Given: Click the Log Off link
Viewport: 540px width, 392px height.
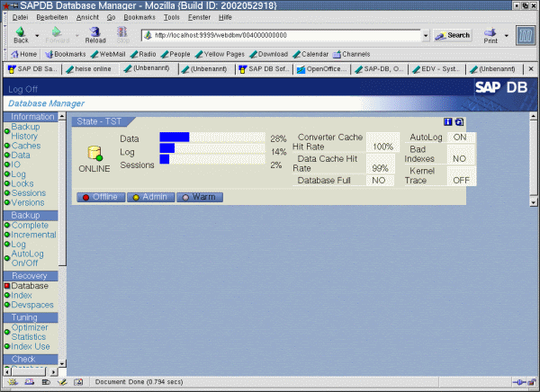Looking at the screenshot, I should point(23,90).
